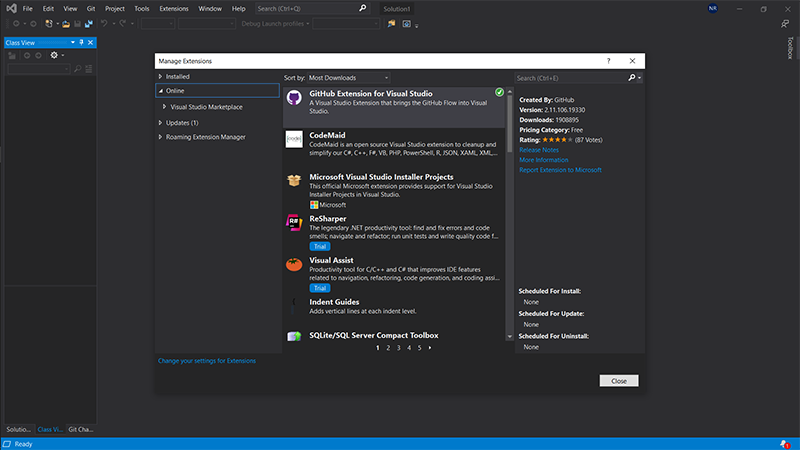Click the toolbar icon right of Find in Files
Viewport: 800px width, 450px height.
406,23
